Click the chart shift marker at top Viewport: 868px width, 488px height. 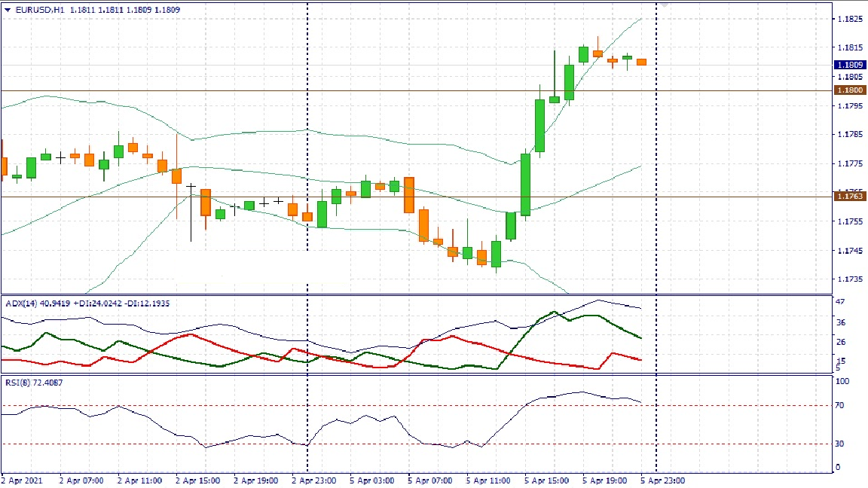(665, 5)
